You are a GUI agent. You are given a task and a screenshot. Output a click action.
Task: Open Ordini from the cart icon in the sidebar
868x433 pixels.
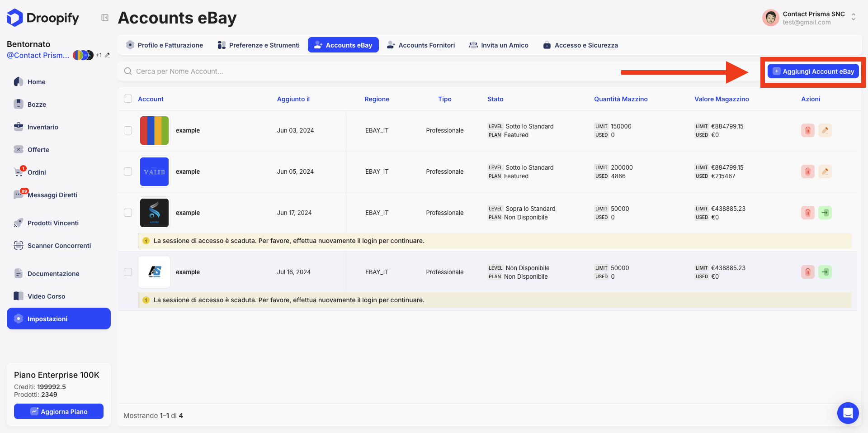(19, 172)
